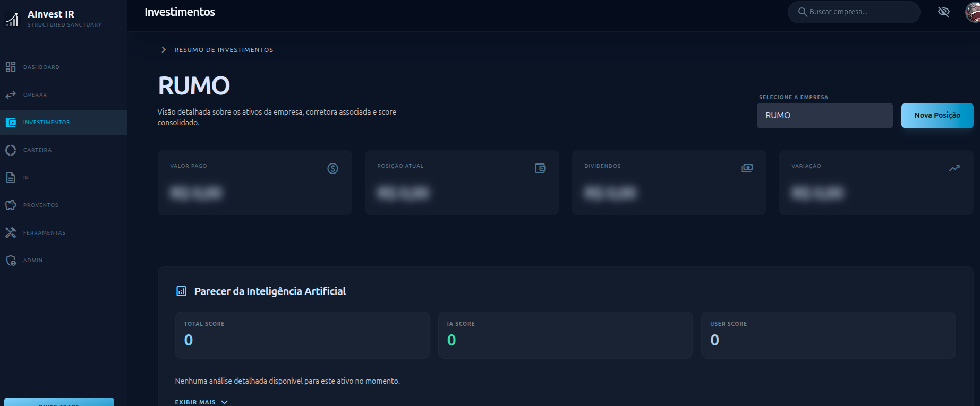The height and width of the screenshot is (406, 980).
Task: Click the Resumo de Investimentos breadcrumb
Action: click(224, 50)
